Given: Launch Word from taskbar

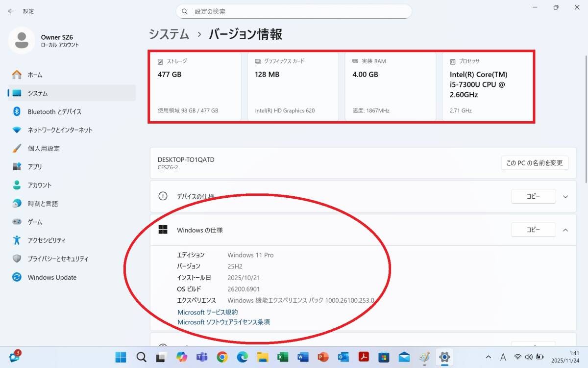Looking at the screenshot, I should tap(303, 357).
